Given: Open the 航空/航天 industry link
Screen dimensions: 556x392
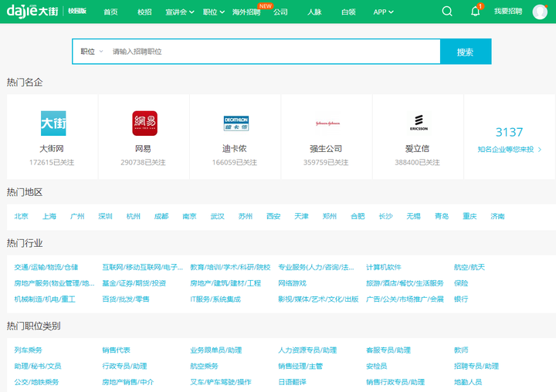Looking at the screenshot, I should click(x=470, y=267).
